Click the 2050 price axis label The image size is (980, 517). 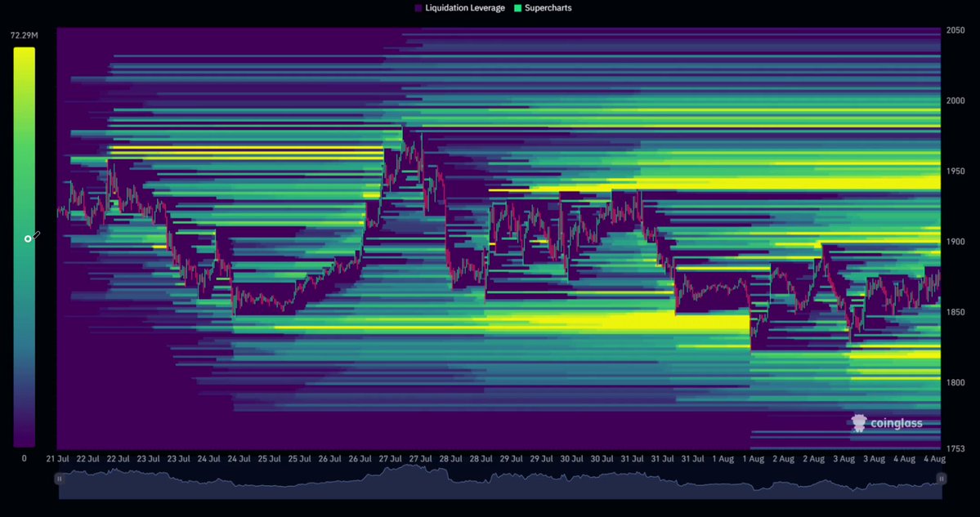tap(955, 30)
